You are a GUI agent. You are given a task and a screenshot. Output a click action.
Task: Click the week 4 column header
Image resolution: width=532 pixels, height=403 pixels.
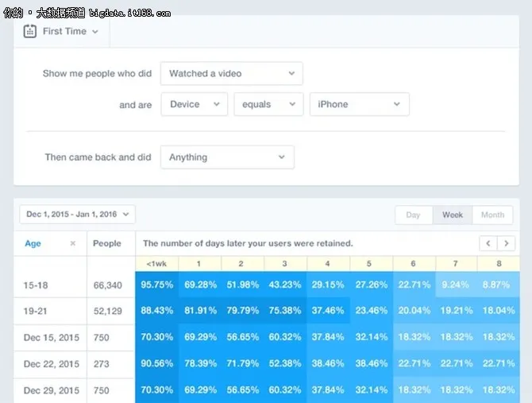327,264
